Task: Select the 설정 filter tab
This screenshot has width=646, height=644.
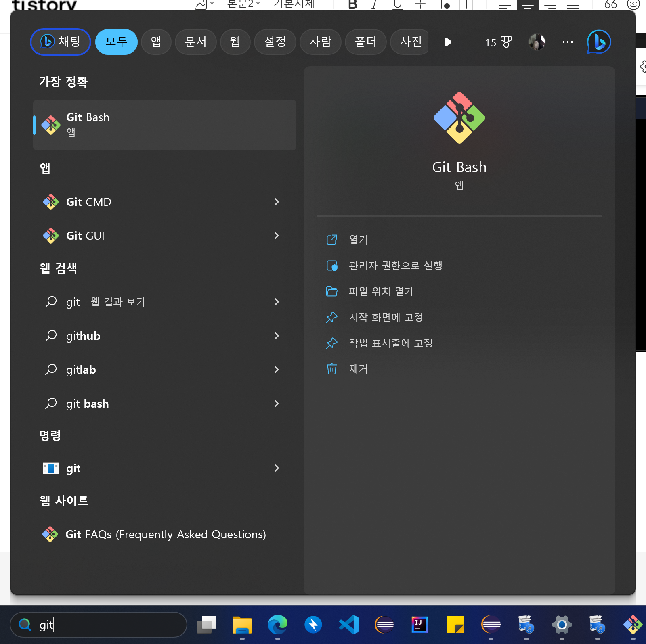Action: [275, 42]
